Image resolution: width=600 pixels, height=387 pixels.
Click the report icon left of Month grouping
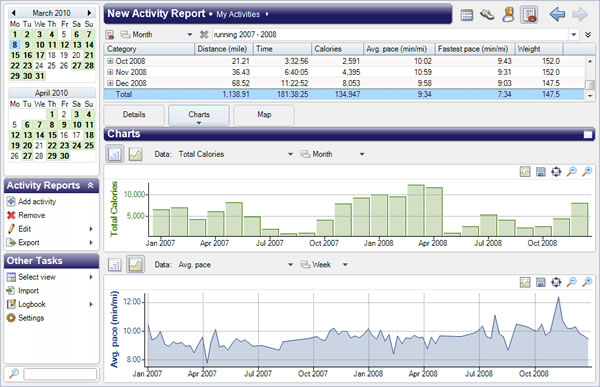(110, 35)
